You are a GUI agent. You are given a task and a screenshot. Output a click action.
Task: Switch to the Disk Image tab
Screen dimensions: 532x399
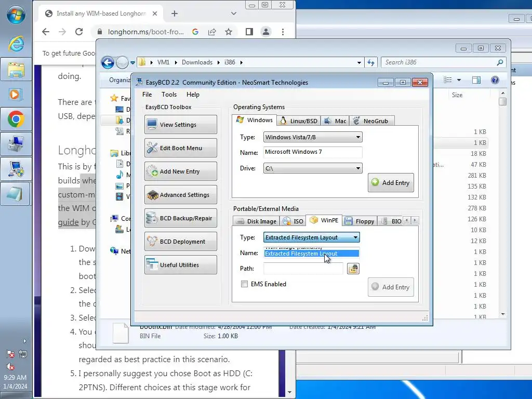[256, 221]
